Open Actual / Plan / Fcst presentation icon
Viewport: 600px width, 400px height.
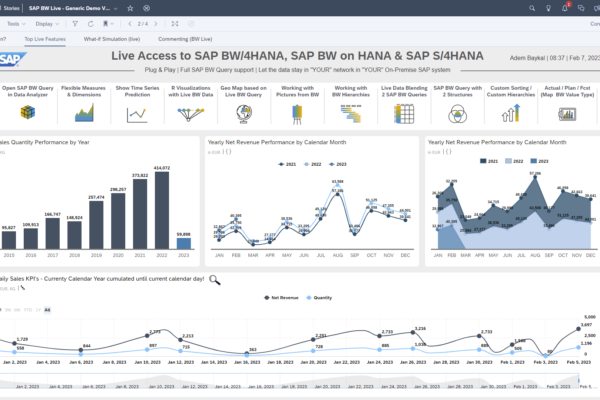(567, 114)
